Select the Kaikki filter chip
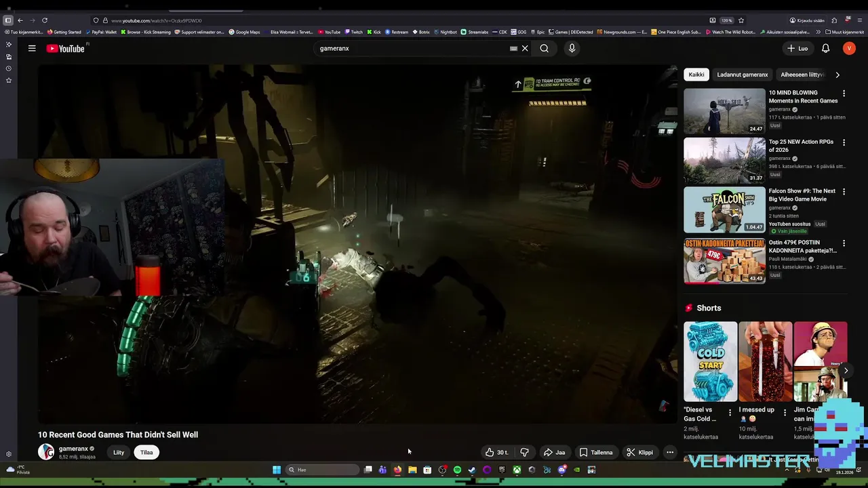This screenshot has height=488, width=868. 696,75
